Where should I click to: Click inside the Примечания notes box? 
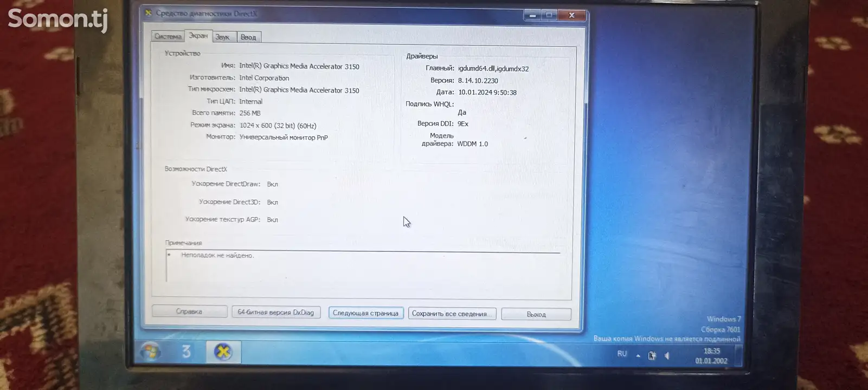[x=363, y=266]
